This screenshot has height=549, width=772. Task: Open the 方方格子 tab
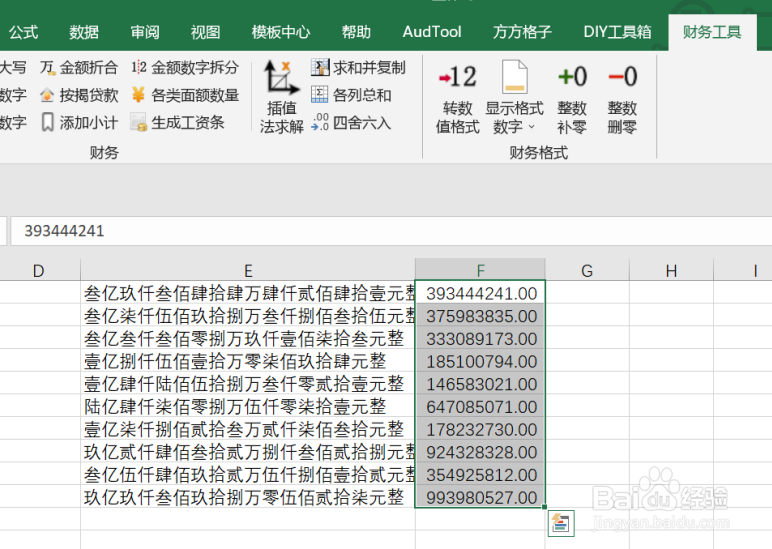pos(522,32)
